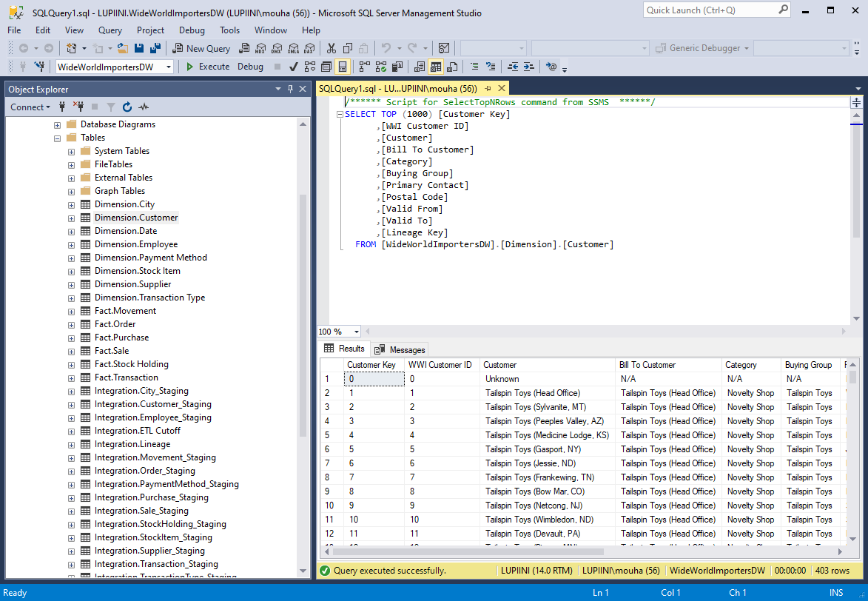Switch to the Messages tab
Image resolution: width=868 pixels, height=601 pixels.
click(400, 349)
